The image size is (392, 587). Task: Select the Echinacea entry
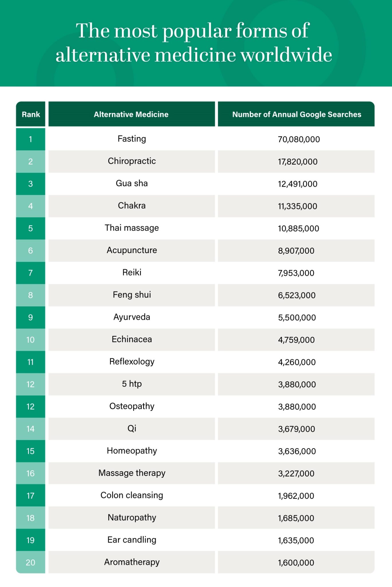pyautogui.click(x=132, y=339)
